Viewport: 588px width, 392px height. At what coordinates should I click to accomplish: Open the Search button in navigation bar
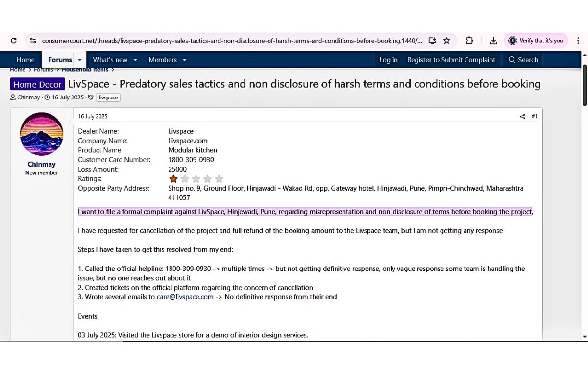pyautogui.click(x=523, y=60)
